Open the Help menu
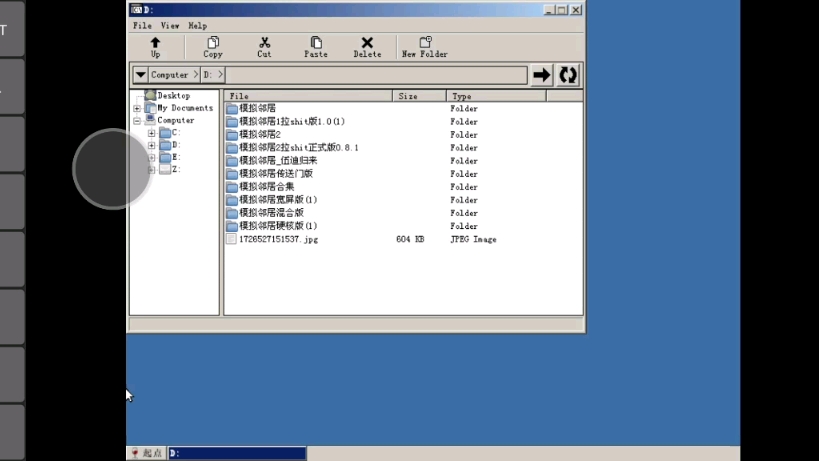The width and height of the screenshot is (819, 461). coord(197,26)
